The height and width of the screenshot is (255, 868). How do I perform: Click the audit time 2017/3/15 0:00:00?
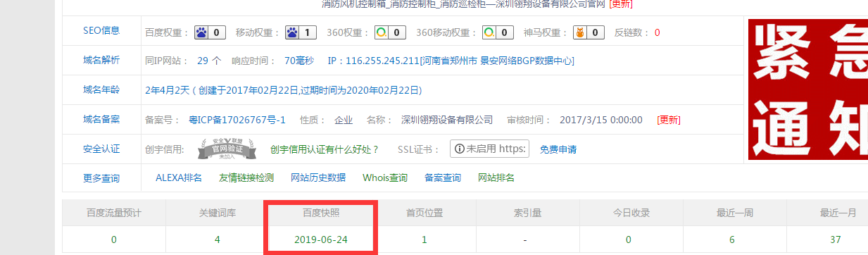[601, 120]
